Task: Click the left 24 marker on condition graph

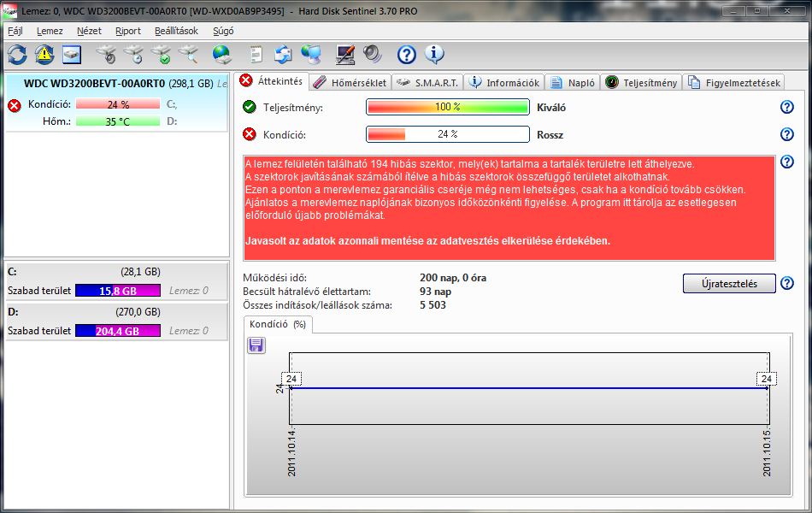Action: click(x=291, y=379)
